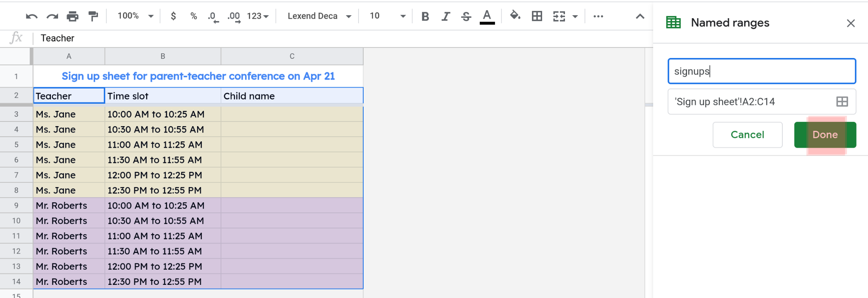The image size is (868, 298).
Task: Click Ms. Jane 11:00 AM to 11:25 AM cell
Action: click(x=163, y=145)
